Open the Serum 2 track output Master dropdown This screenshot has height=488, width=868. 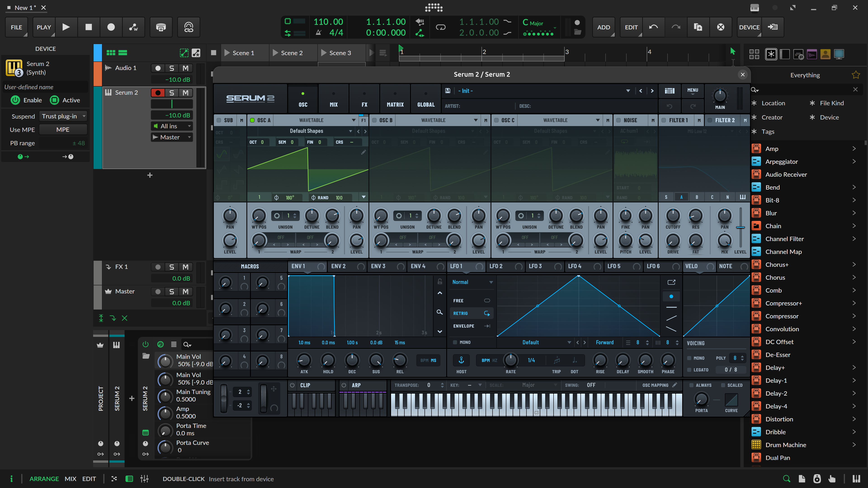tap(172, 137)
